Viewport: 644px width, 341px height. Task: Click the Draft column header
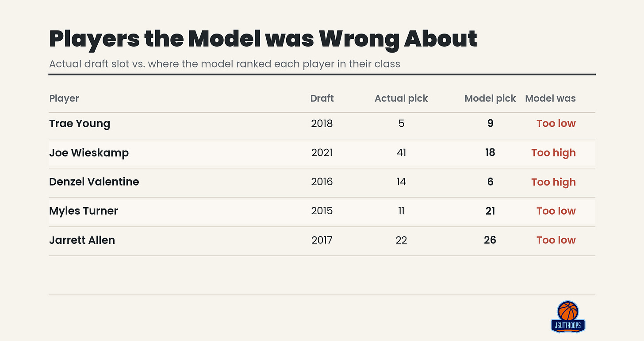[x=322, y=99]
